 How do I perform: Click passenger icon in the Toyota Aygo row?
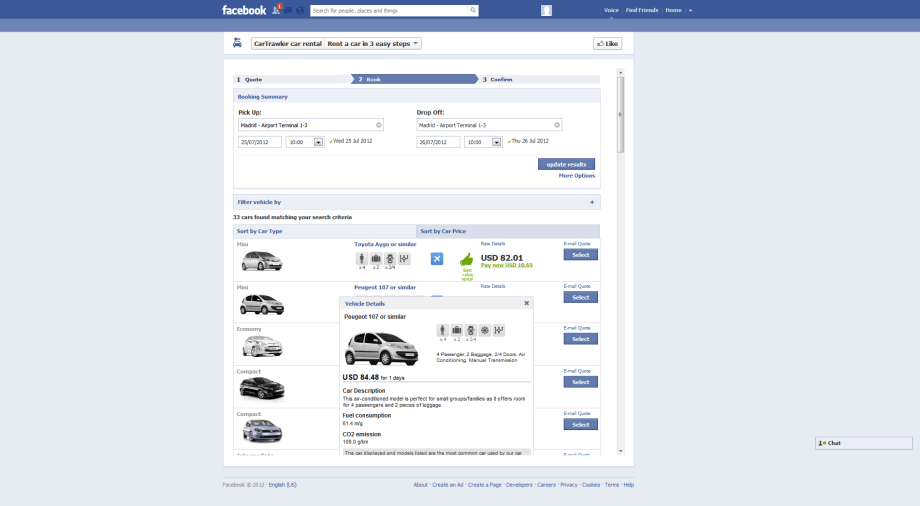click(x=362, y=258)
